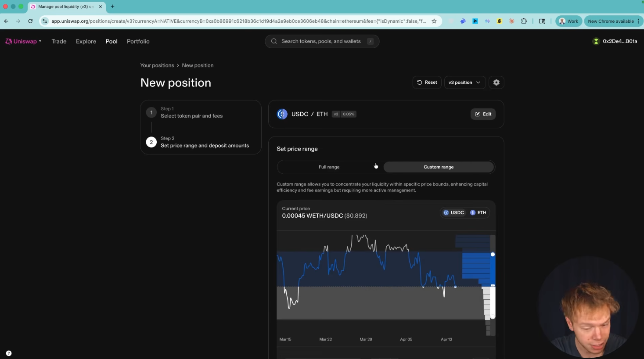Click the Apr 05 date label
This screenshot has height=359, width=644.
pyautogui.click(x=406, y=339)
